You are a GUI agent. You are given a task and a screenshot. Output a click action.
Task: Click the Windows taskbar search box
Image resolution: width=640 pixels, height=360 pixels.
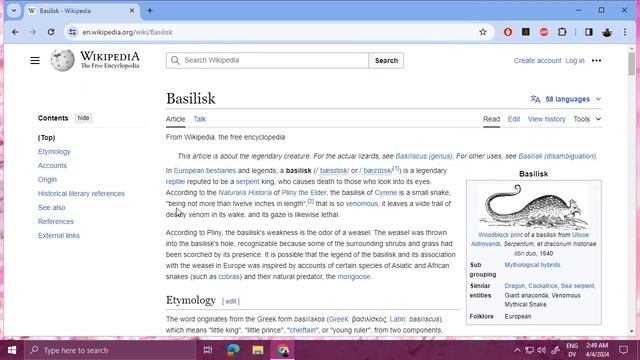point(110,350)
